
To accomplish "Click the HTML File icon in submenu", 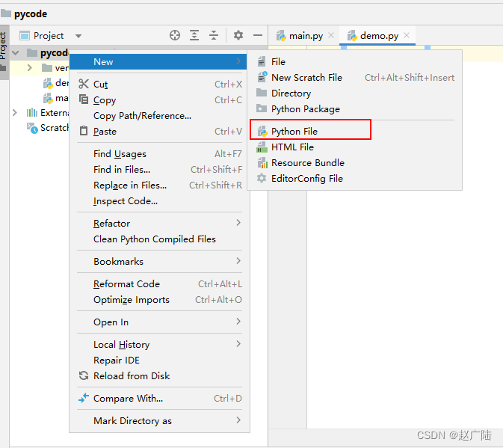I will click(262, 147).
